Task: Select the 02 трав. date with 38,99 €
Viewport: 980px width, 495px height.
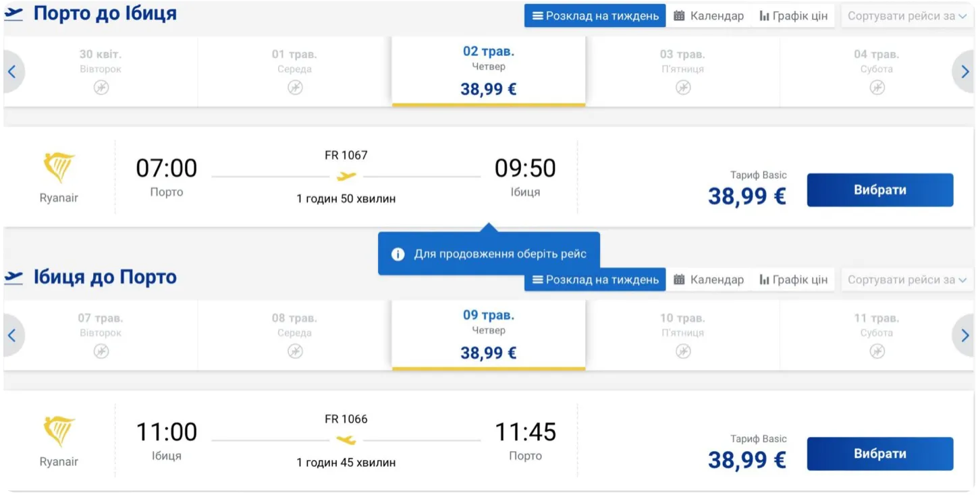Action: 488,71
